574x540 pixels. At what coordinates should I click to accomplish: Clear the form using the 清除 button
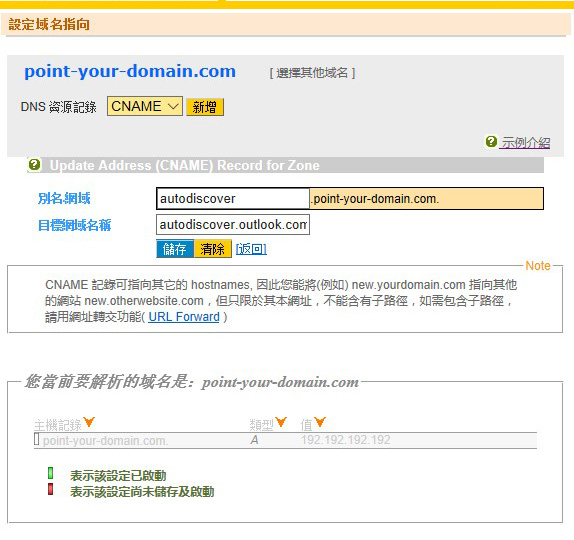point(213,249)
